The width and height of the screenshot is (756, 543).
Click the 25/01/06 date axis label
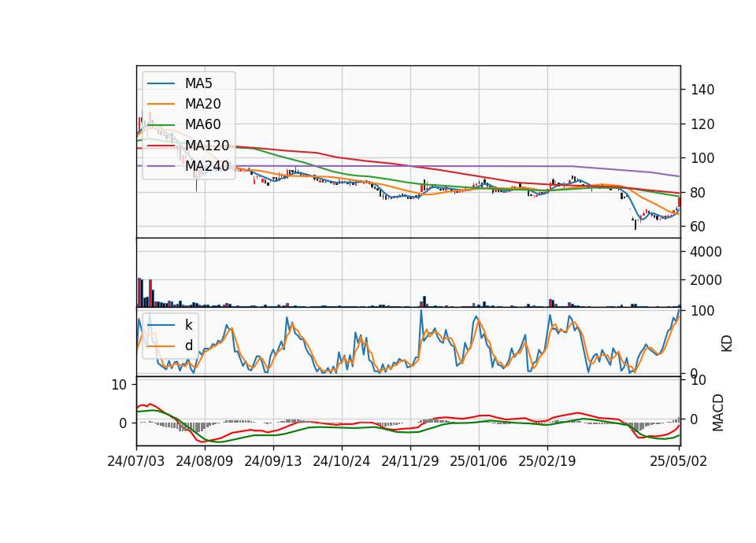tap(479, 461)
